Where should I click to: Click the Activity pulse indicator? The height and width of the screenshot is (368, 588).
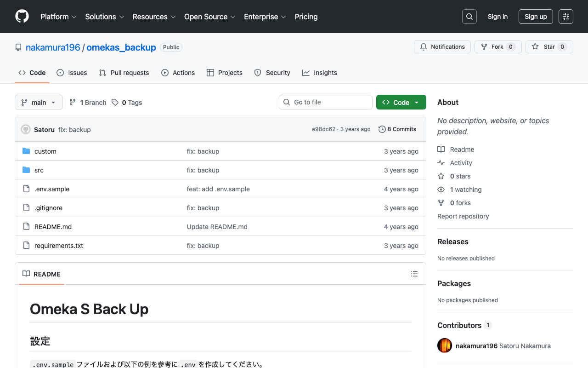tap(441, 162)
